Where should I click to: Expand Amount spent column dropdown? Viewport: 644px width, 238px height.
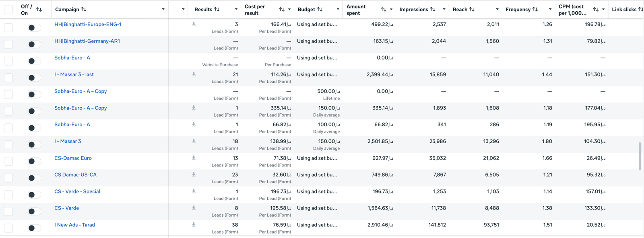tap(391, 9)
